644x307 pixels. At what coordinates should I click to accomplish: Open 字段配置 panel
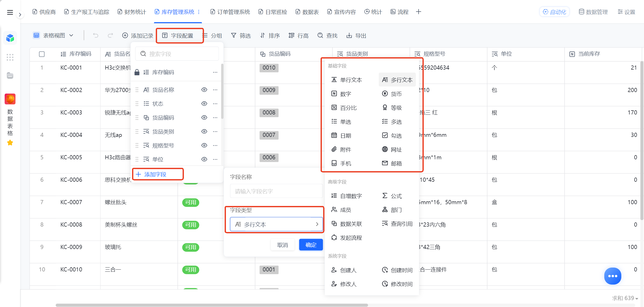click(178, 36)
